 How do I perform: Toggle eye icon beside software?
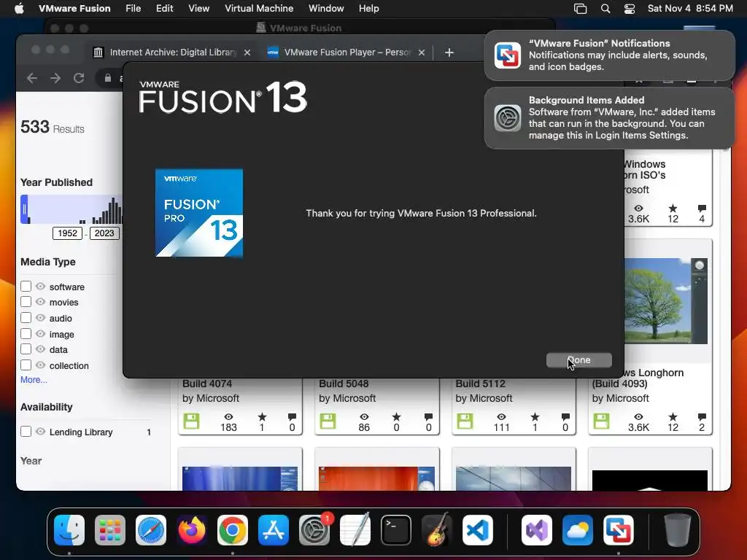click(41, 286)
